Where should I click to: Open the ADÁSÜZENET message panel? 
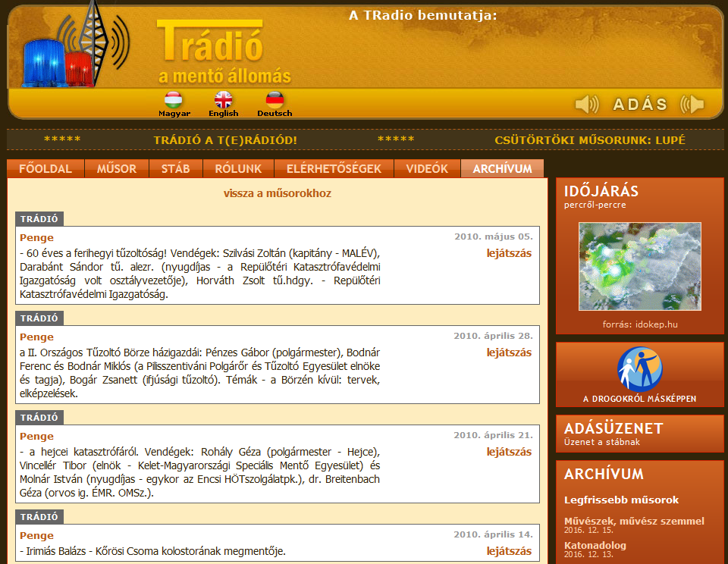tap(640, 434)
